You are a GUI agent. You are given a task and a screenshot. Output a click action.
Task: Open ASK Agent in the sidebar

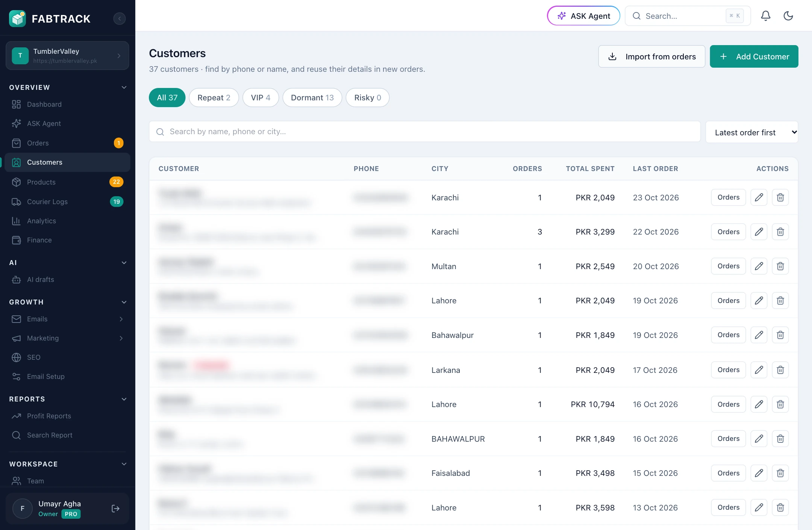[x=68, y=123]
